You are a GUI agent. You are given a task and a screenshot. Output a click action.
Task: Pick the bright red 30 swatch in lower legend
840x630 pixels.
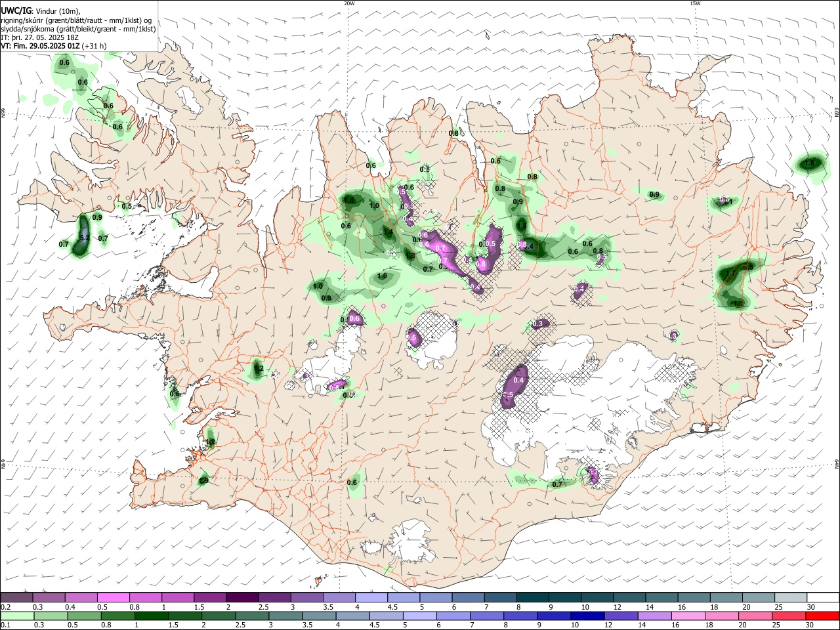pos(822,616)
